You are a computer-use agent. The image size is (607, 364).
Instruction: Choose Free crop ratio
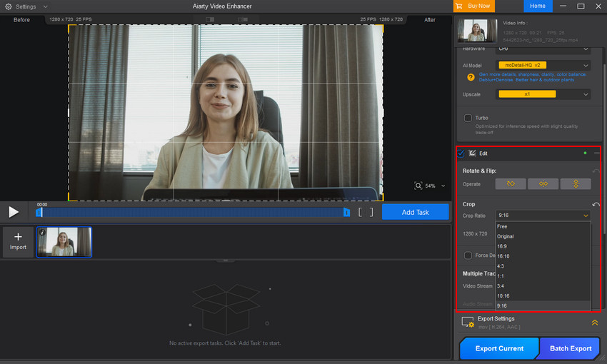pos(543,226)
